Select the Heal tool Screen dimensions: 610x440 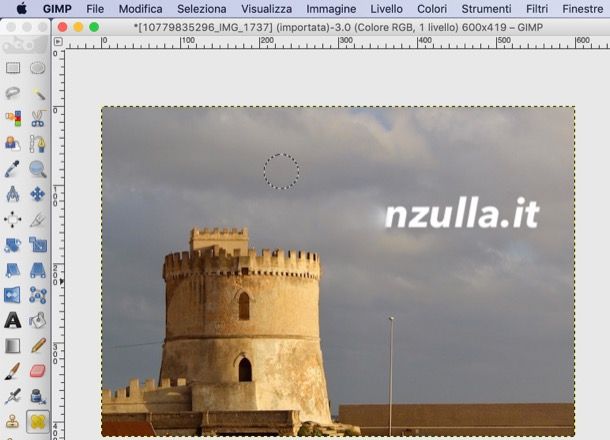coord(38,422)
